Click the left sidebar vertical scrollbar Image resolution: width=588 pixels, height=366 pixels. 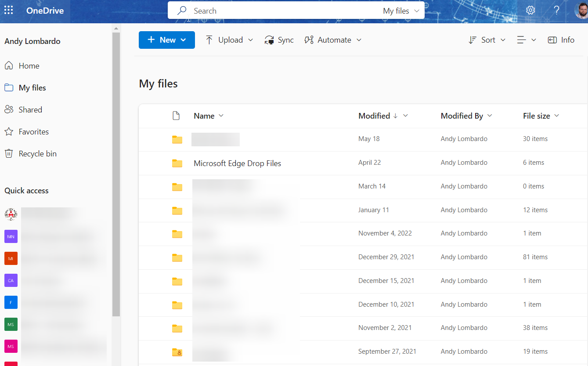(x=116, y=174)
